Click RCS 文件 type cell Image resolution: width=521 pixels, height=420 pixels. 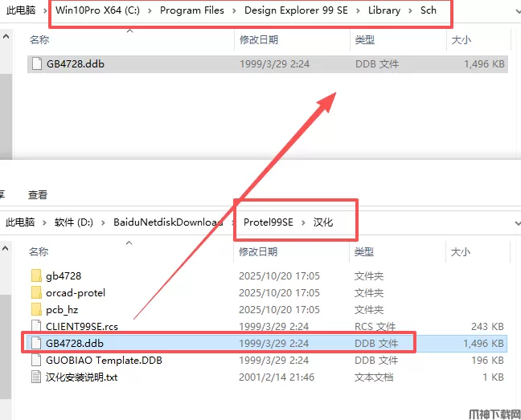click(x=375, y=327)
